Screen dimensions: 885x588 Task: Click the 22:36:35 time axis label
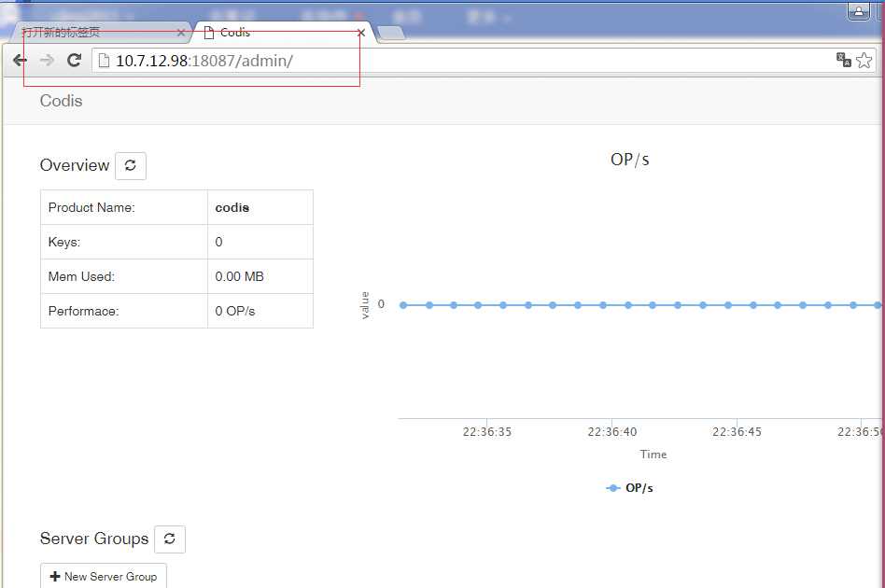tap(487, 432)
